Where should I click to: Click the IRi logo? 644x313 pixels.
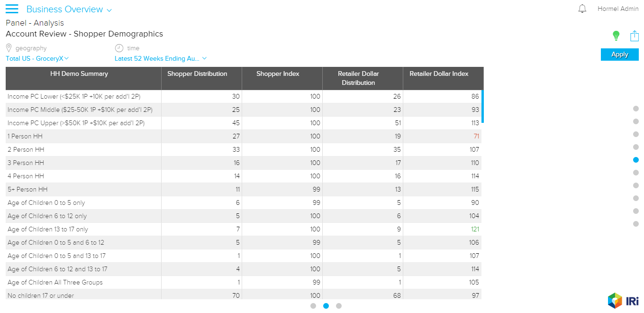(623, 301)
